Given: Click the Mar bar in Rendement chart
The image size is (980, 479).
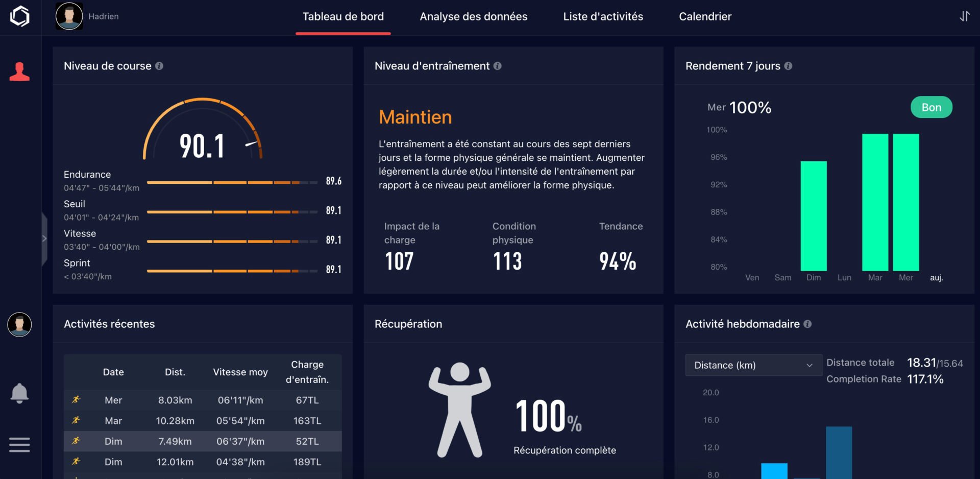Looking at the screenshot, I should coord(875,202).
